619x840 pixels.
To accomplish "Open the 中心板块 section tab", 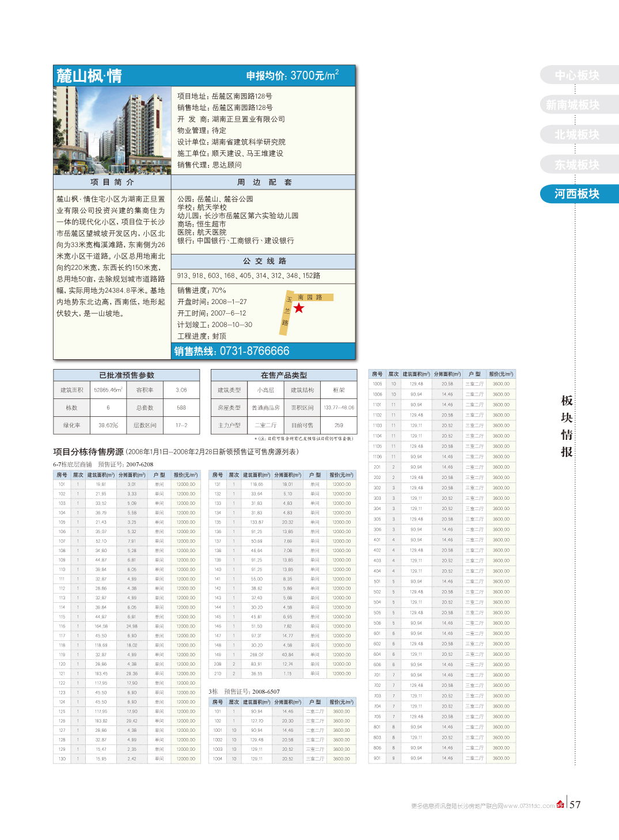I will click(577, 75).
